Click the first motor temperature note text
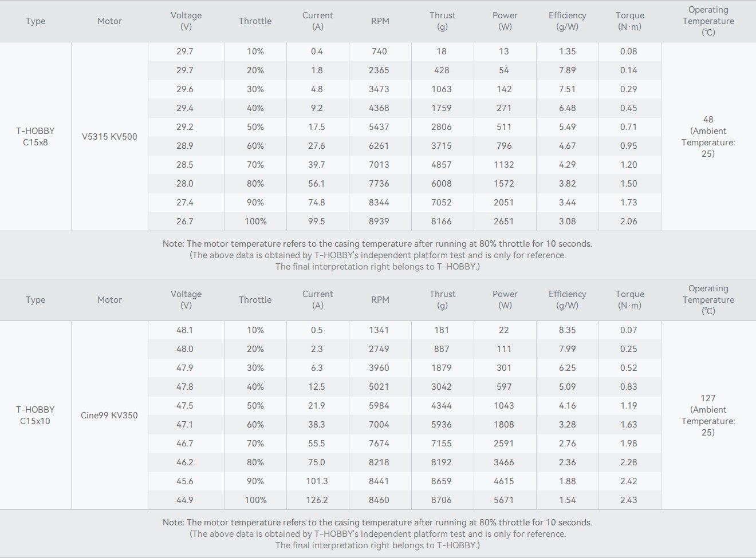The image size is (756, 558). tap(377, 243)
